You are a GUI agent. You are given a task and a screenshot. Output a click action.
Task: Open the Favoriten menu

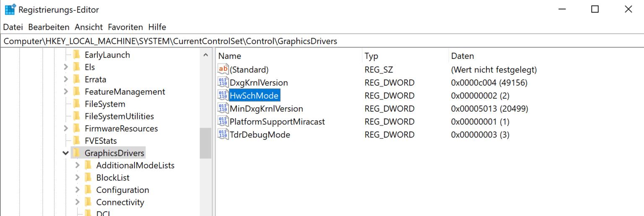pyautogui.click(x=125, y=27)
